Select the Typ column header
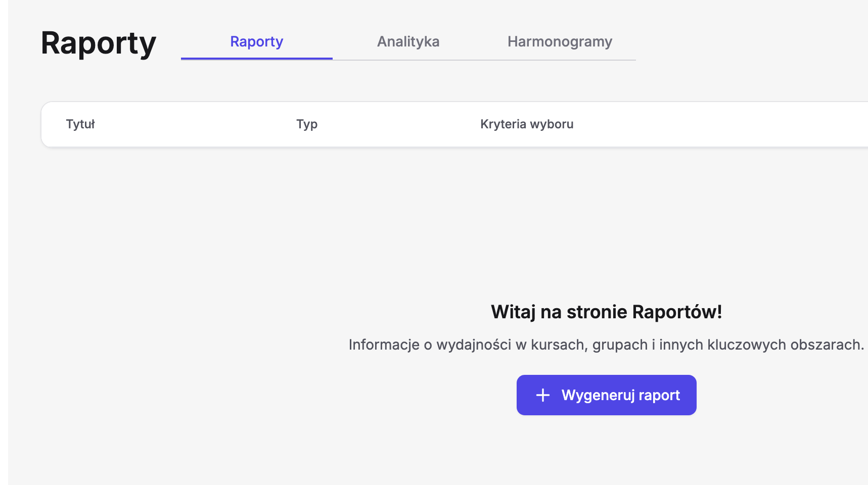Image resolution: width=868 pixels, height=485 pixels. 307,124
